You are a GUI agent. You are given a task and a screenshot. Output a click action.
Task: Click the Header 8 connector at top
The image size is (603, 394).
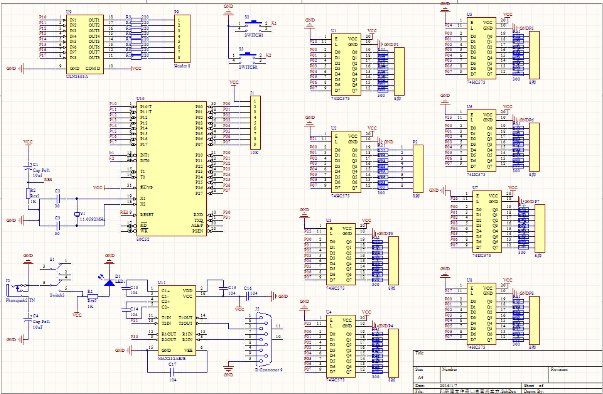point(182,38)
